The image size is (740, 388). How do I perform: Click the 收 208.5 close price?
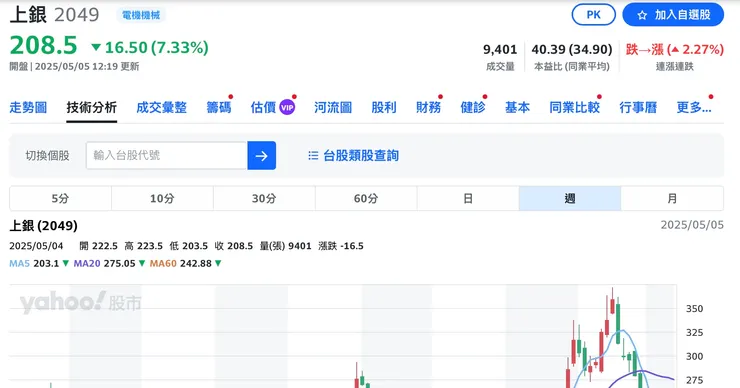click(234, 246)
